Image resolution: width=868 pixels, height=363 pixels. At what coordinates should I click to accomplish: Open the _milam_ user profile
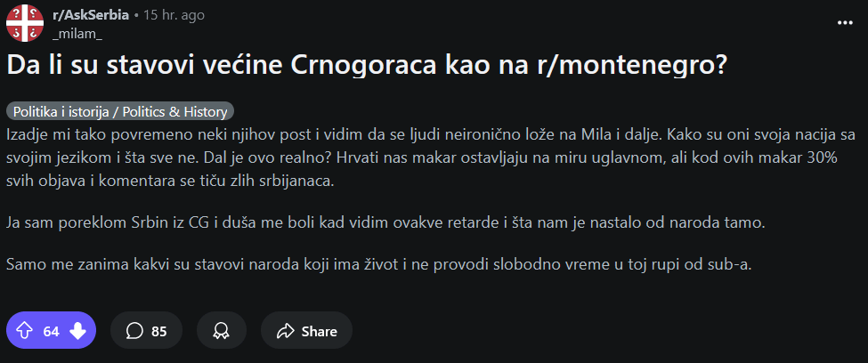coord(78,34)
